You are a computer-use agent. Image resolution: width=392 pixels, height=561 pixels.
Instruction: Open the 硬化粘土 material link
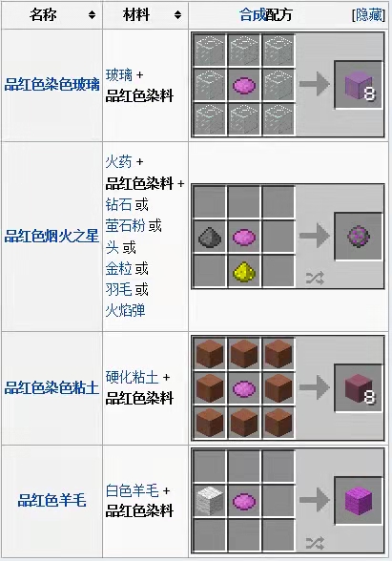pos(132,377)
